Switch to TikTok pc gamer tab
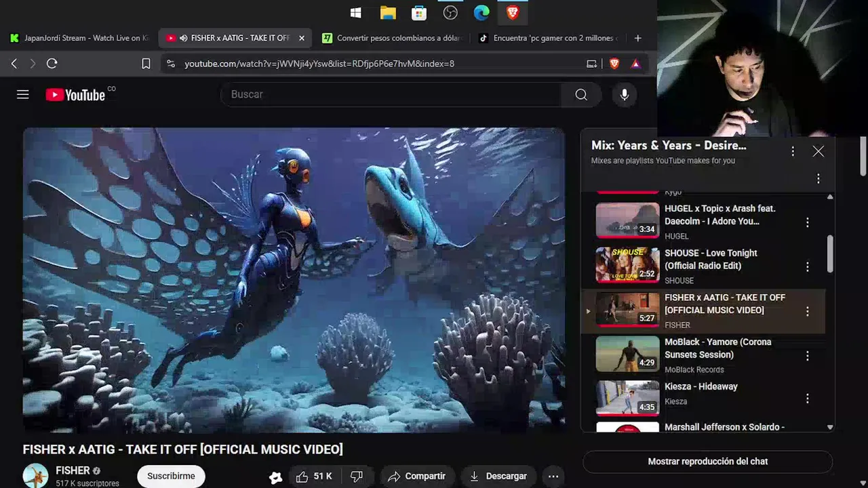 [x=550, y=38]
